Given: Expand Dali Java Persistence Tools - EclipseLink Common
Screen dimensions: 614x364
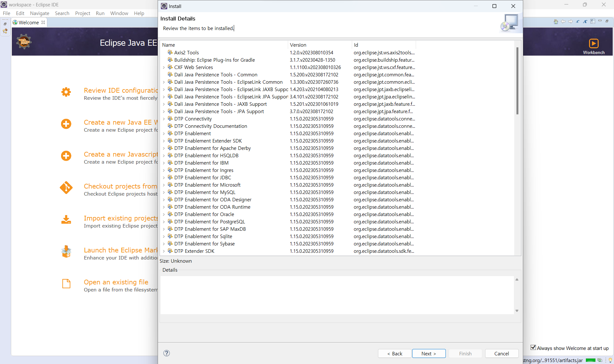Looking at the screenshot, I should point(164,82).
